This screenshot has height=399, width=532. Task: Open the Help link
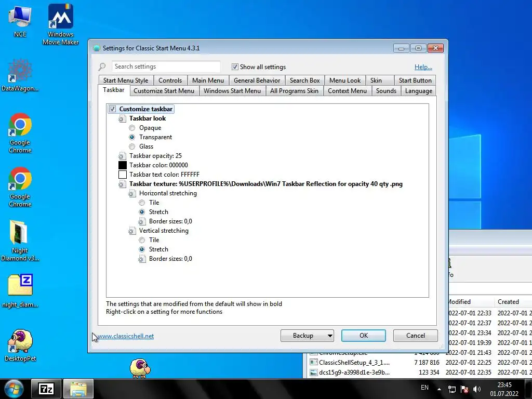pyautogui.click(x=423, y=67)
